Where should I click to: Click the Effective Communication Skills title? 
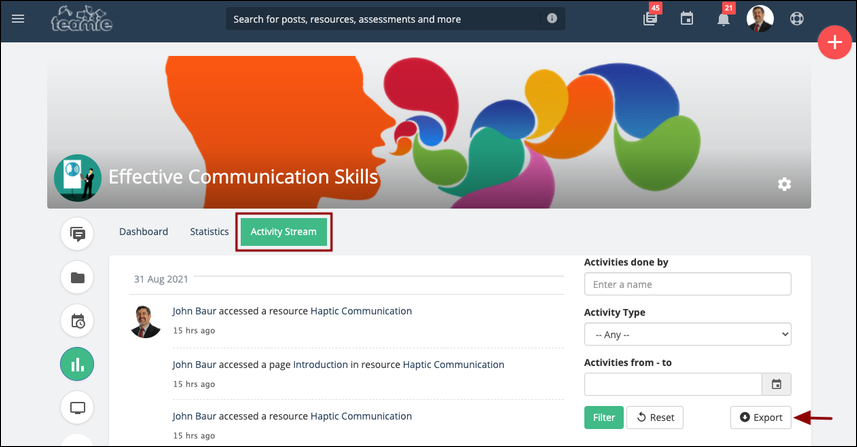point(243,177)
